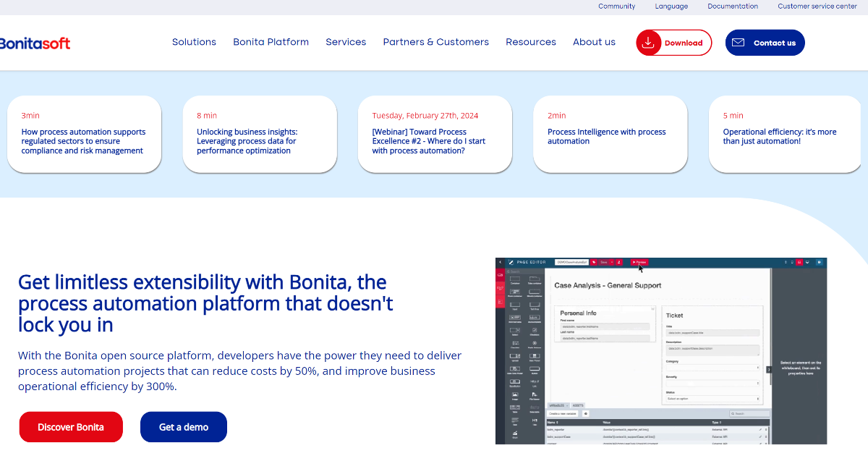Screen dimensions: 868x456
Task: Switch to the ASSETS tab
Action: pyautogui.click(x=577, y=405)
